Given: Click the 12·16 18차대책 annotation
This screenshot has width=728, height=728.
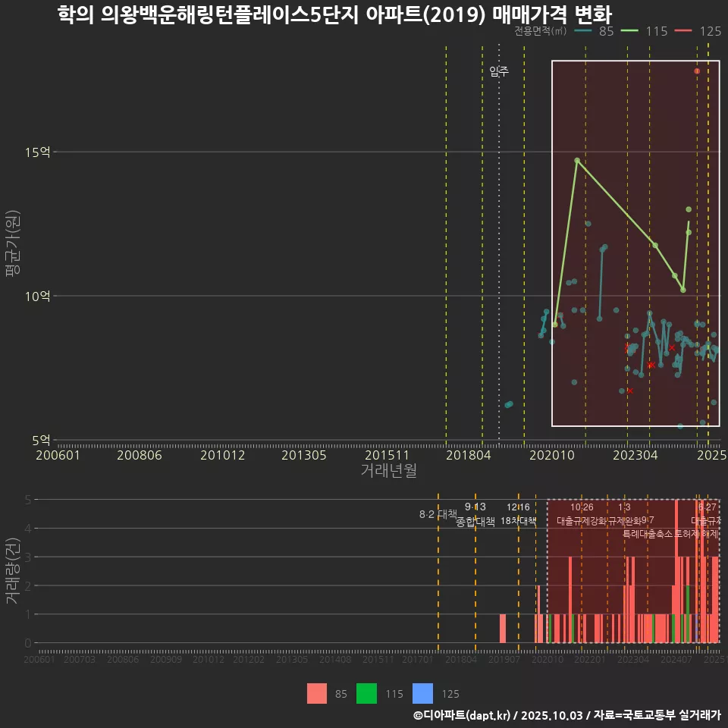Looking at the screenshot, I should pyautogui.click(x=518, y=516).
